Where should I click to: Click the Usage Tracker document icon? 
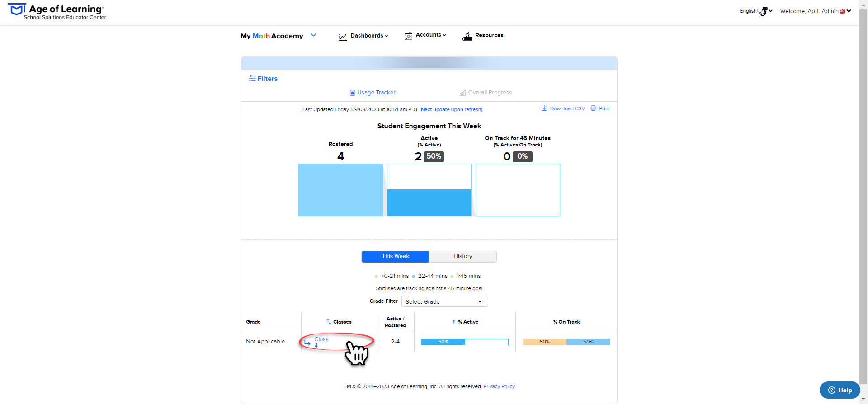352,93
